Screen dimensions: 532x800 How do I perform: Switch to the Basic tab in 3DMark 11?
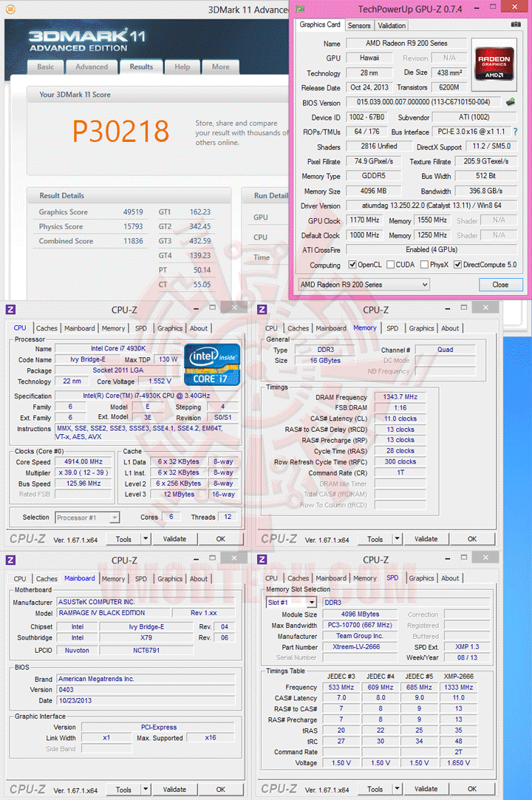(45, 67)
